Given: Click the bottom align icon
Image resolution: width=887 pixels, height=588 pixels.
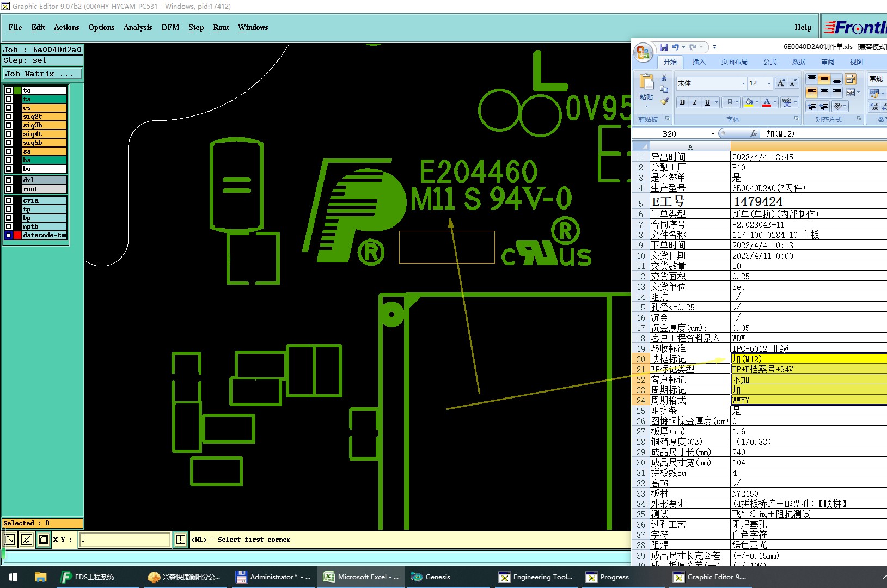Looking at the screenshot, I should coord(836,79).
